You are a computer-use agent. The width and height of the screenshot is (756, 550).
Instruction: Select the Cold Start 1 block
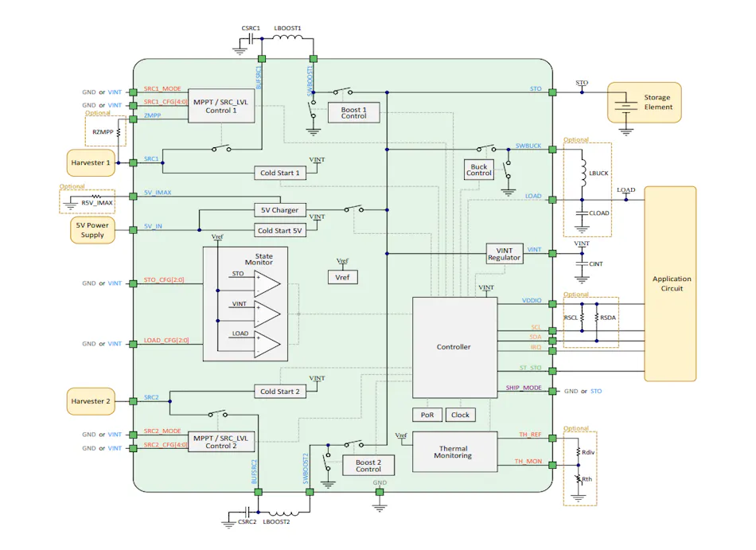coord(279,173)
